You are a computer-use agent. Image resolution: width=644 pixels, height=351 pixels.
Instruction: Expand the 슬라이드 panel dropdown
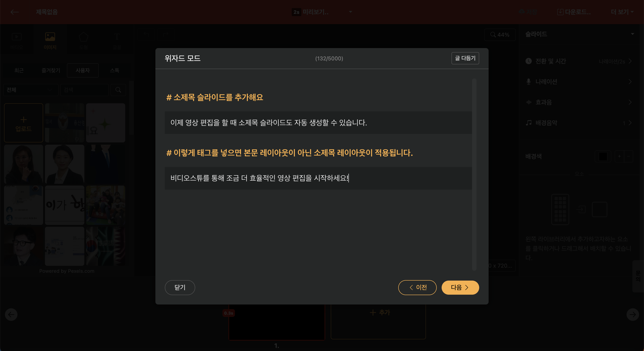coord(632,34)
